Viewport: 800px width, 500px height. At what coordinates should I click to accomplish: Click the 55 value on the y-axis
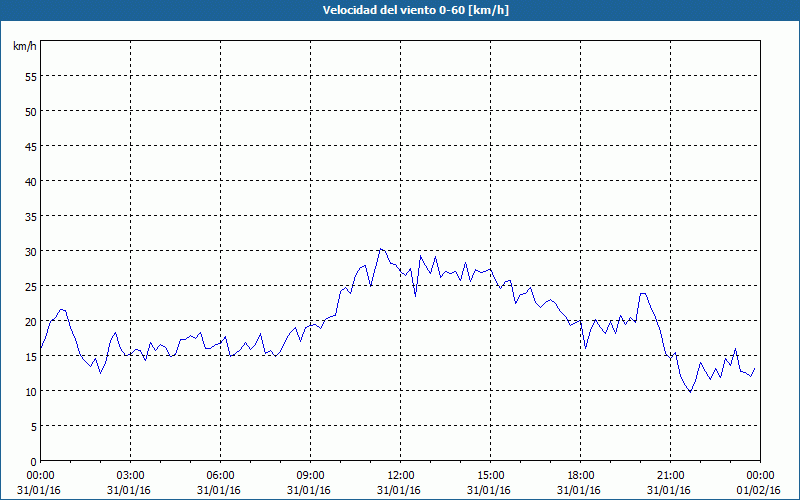31,76
